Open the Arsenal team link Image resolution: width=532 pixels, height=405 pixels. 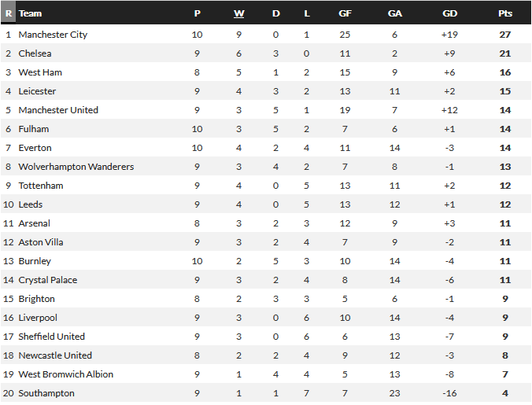click(35, 223)
